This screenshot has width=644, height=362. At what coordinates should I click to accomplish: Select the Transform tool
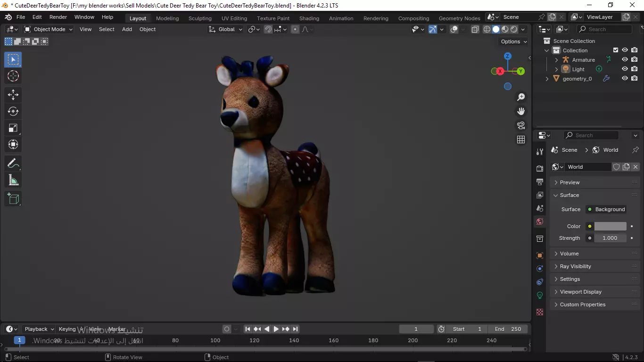tap(13, 144)
